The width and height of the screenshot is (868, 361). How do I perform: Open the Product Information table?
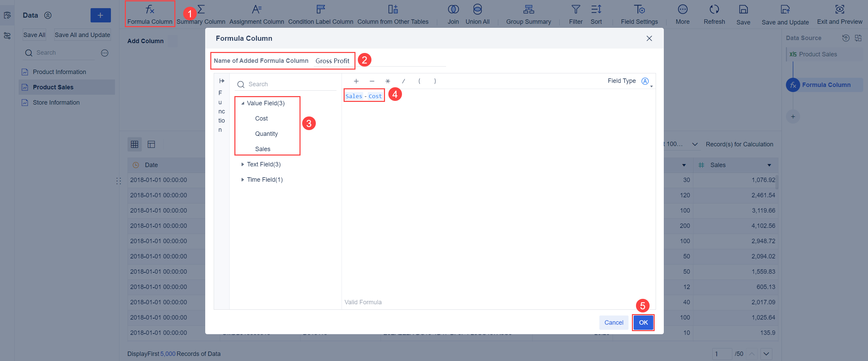click(59, 72)
